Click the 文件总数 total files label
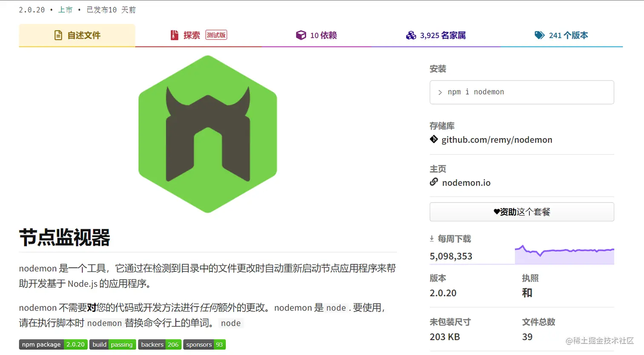The image size is (644, 355). click(539, 322)
